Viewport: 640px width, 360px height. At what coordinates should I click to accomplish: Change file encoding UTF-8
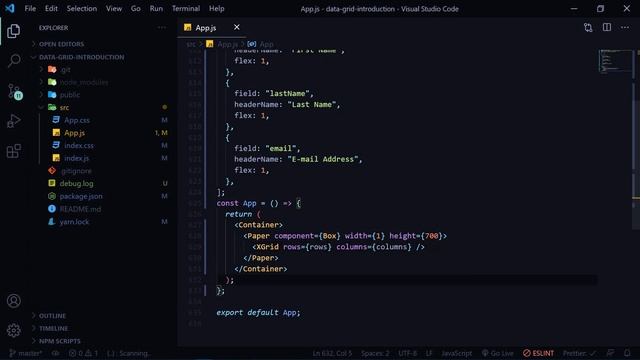point(407,353)
